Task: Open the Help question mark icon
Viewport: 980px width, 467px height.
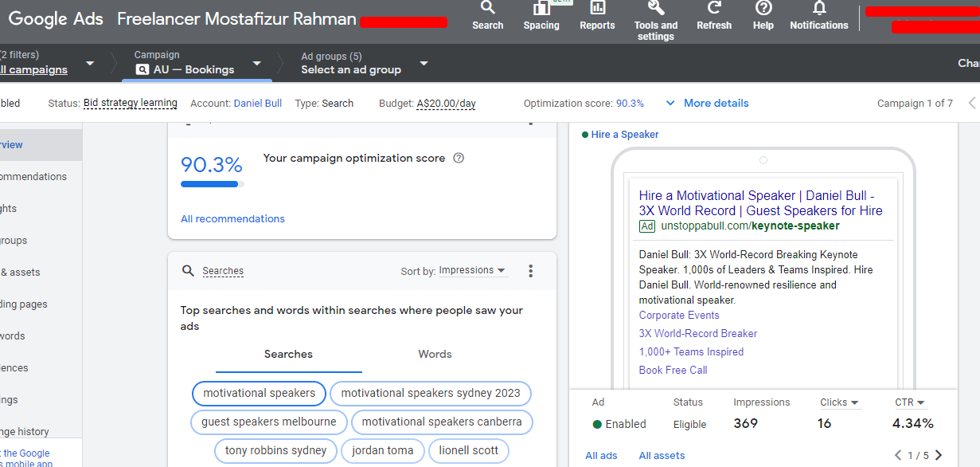Action: pyautogui.click(x=763, y=9)
